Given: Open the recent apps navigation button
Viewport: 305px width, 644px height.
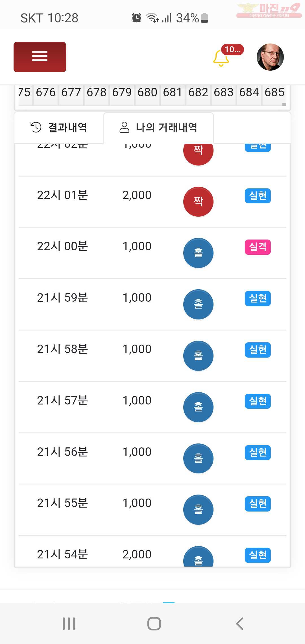Looking at the screenshot, I should coord(69,624).
